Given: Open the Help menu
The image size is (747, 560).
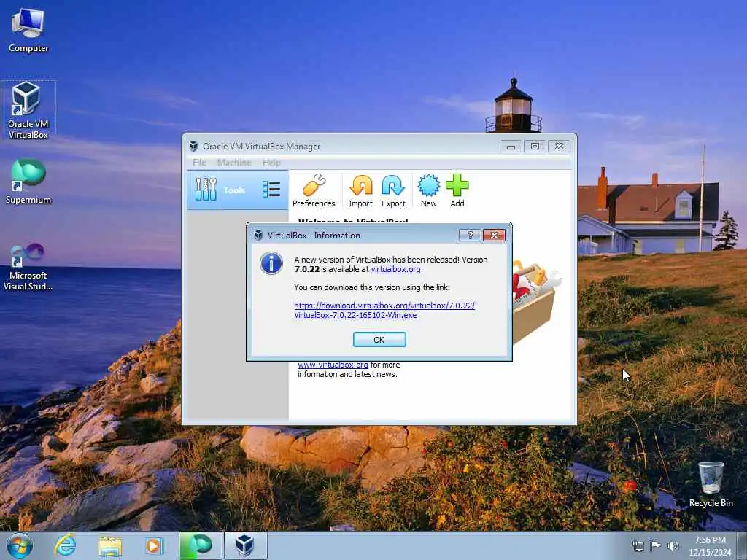Looking at the screenshot, I should [x=271, y=163].
